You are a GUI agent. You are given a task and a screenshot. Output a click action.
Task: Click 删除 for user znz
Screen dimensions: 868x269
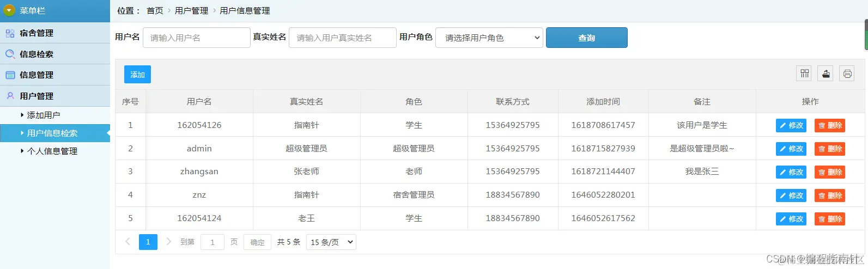830,195
